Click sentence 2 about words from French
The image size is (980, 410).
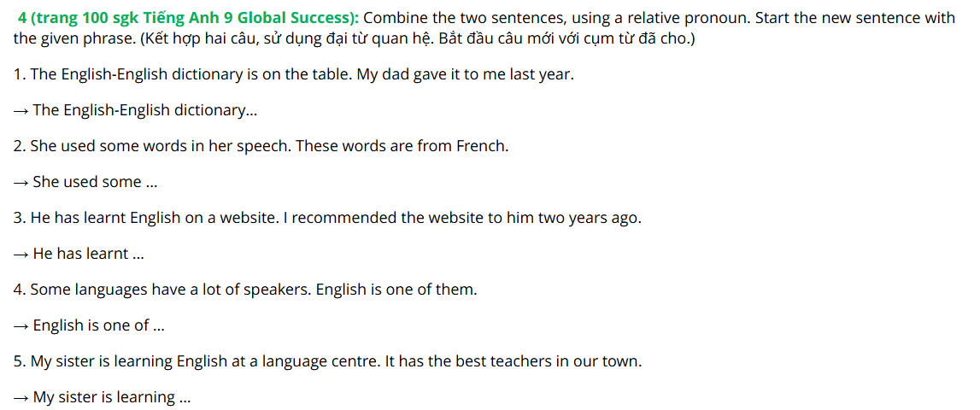[261, 147]
